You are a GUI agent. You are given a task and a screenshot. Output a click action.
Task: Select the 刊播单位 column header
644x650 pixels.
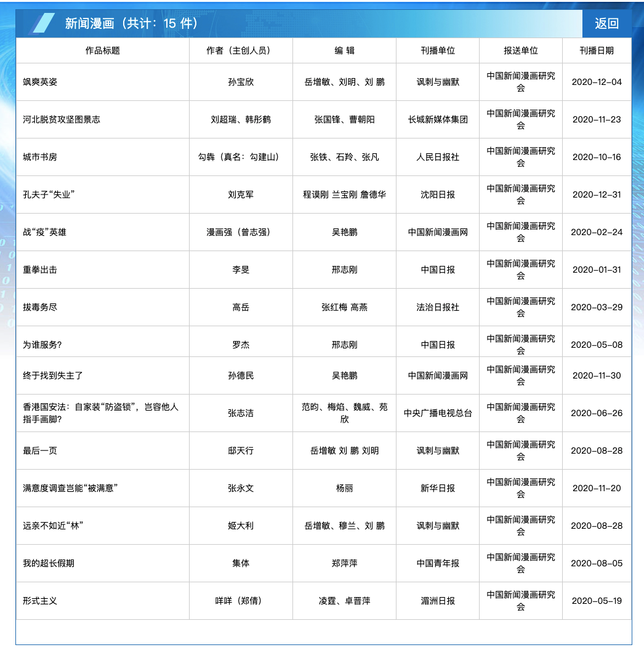pos(438,50)
